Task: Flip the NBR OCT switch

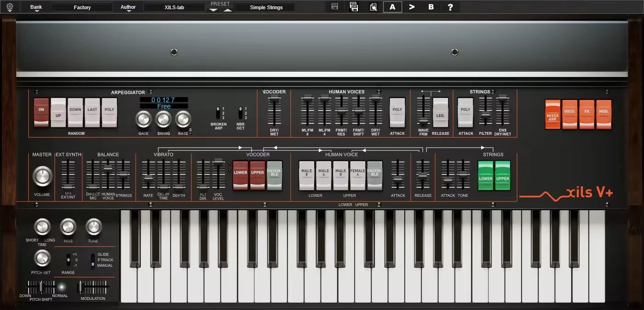Action: [x=240, y=113]
